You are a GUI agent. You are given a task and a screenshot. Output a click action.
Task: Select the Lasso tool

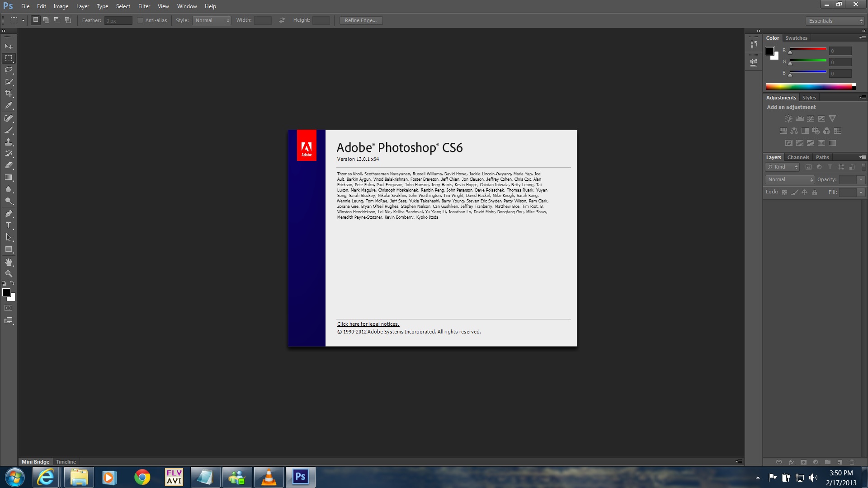click(9, 70)
